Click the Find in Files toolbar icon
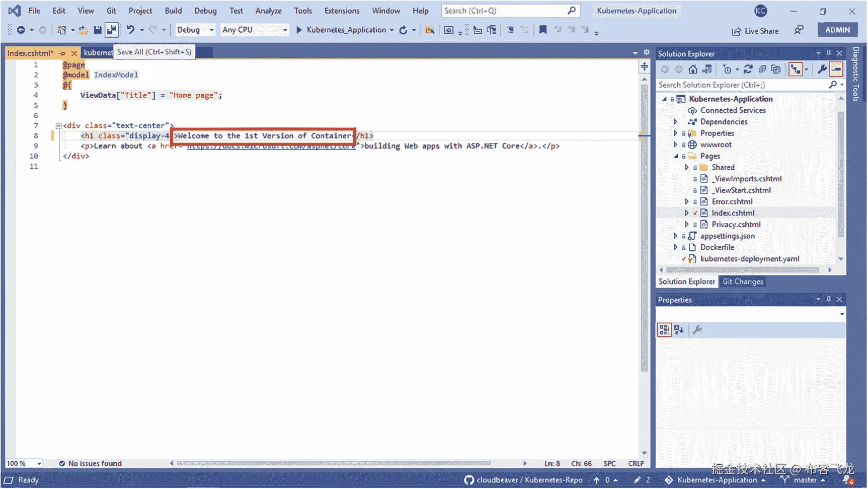This screenshot has height=489, width=868. (430, 30)
